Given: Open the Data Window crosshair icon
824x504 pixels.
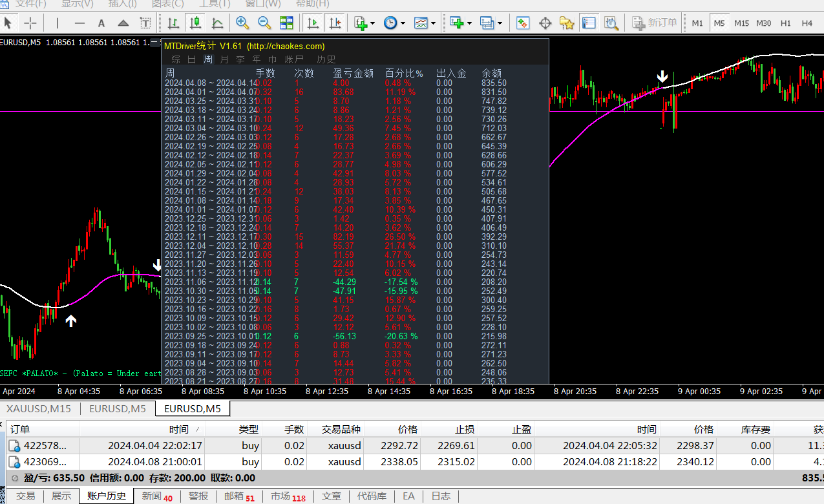Looking at the screenshot, I should tap(545, 23).
